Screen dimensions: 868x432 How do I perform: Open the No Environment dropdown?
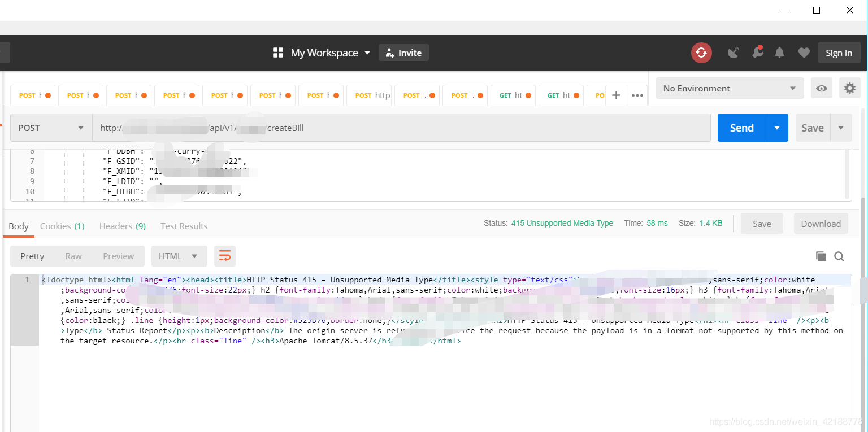click(x=729, y=88)
